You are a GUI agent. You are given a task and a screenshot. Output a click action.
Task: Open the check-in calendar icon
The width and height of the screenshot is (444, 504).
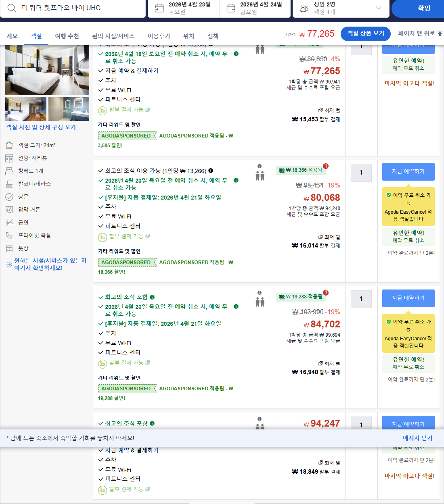click(x=159, y=8)
